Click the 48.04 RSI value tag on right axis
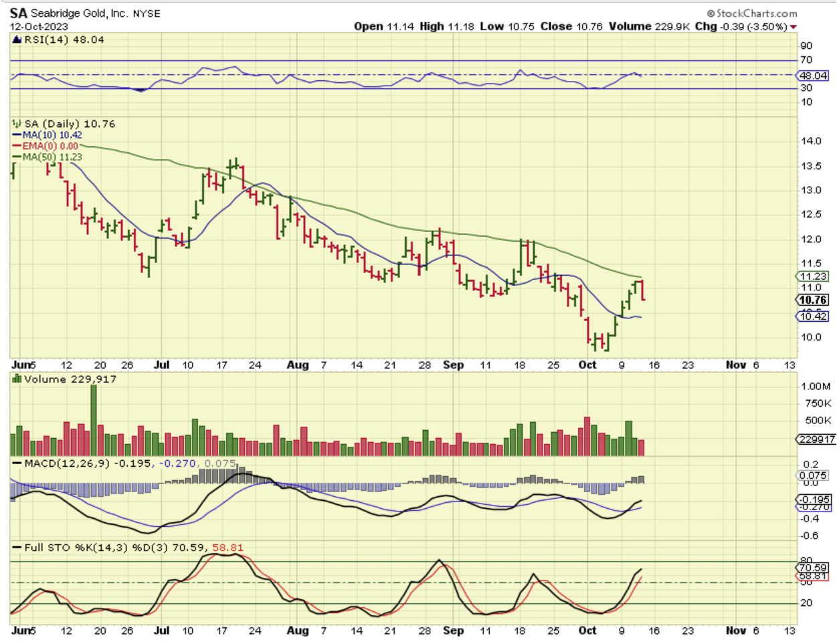Image resolution: width=837 pixels, height=644 pixels. [813, 76]
